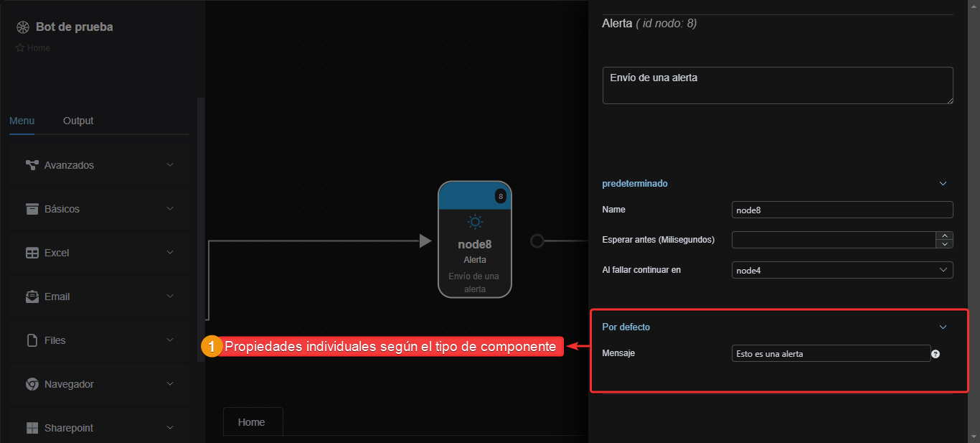The image size is (980, 443).
Task: Focus the Esperar antes (Milisegundos) field
Action: 834,240
